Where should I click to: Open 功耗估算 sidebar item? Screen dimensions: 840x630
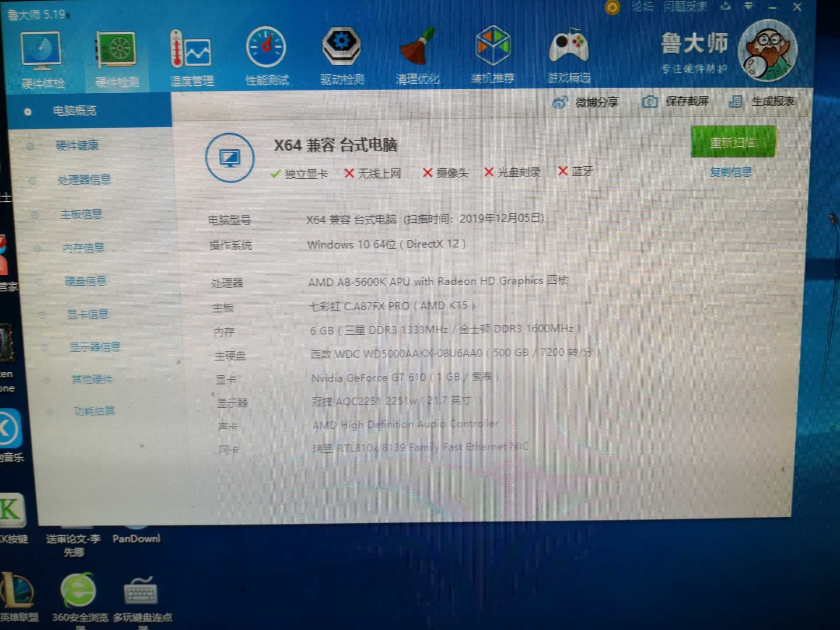pyautogui.click(x=94, y=411)
